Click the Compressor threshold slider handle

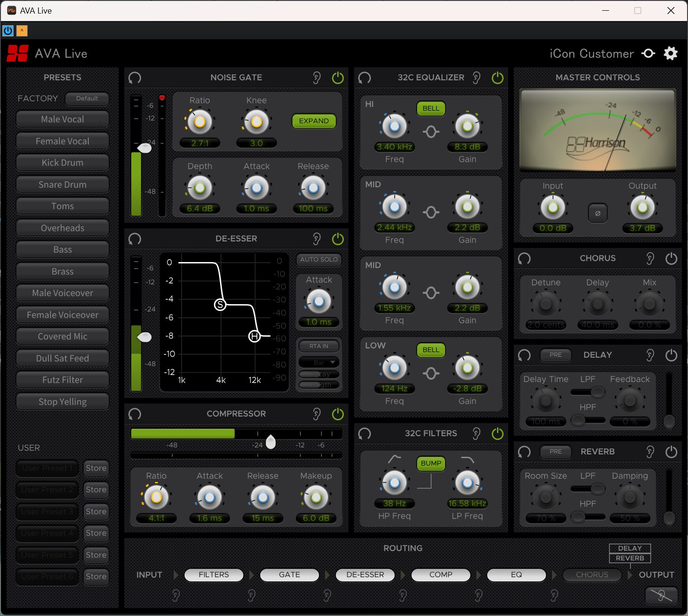(270, 441)
